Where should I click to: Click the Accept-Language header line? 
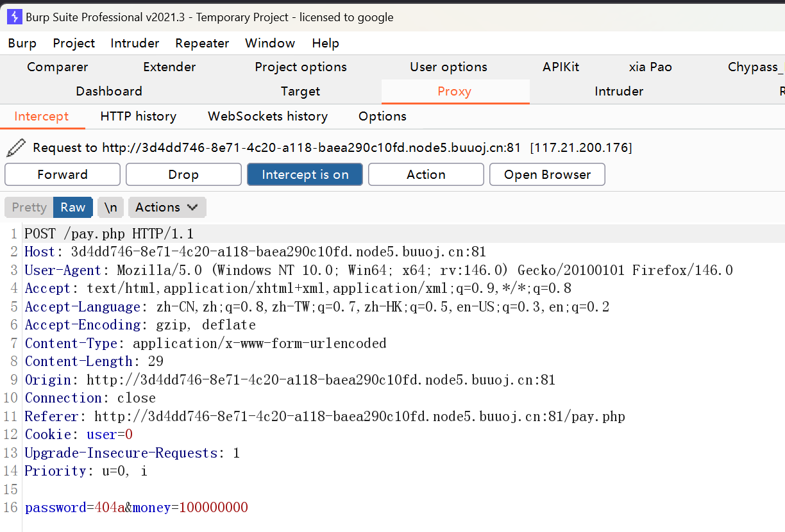click(x=317, y=306)
